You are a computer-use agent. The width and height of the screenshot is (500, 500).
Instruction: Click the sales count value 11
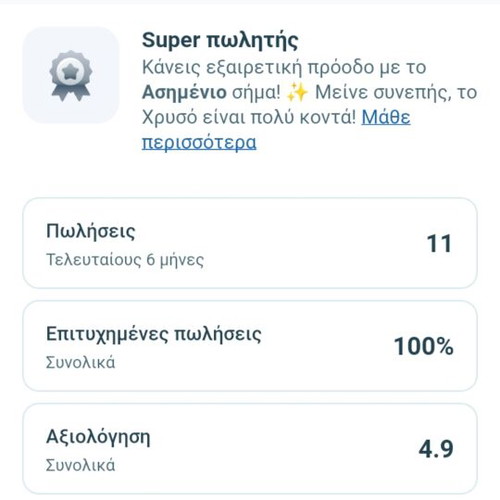[439, 243]
